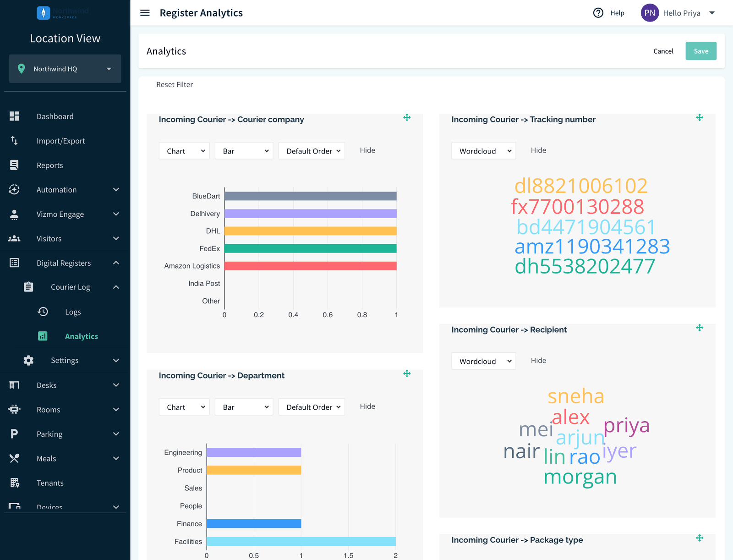Collapse the Digital Registers chevron
733x560 pixels.
(116, 263)
